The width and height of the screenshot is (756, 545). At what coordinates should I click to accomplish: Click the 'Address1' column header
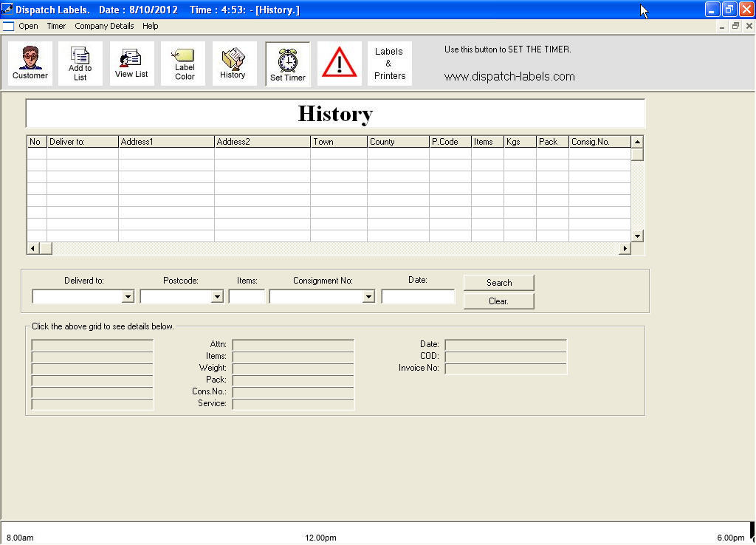[x=166, y=142]
